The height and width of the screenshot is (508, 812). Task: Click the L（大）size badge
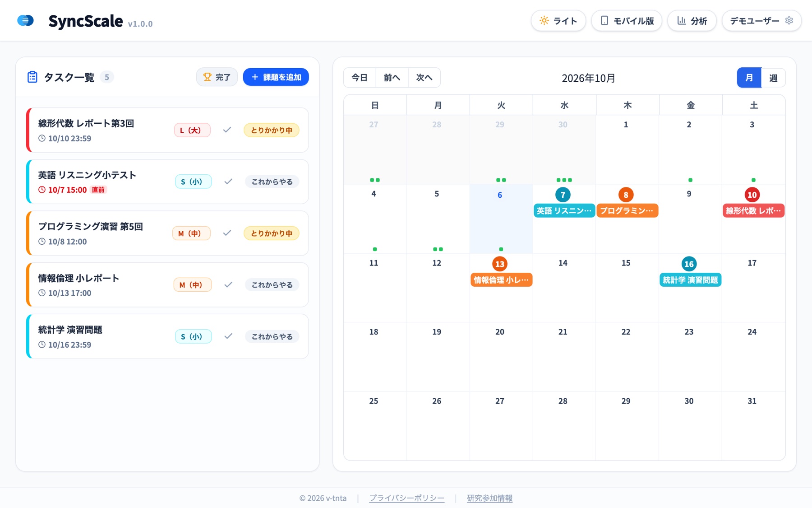pyautogui.click(x=192, y=130)
